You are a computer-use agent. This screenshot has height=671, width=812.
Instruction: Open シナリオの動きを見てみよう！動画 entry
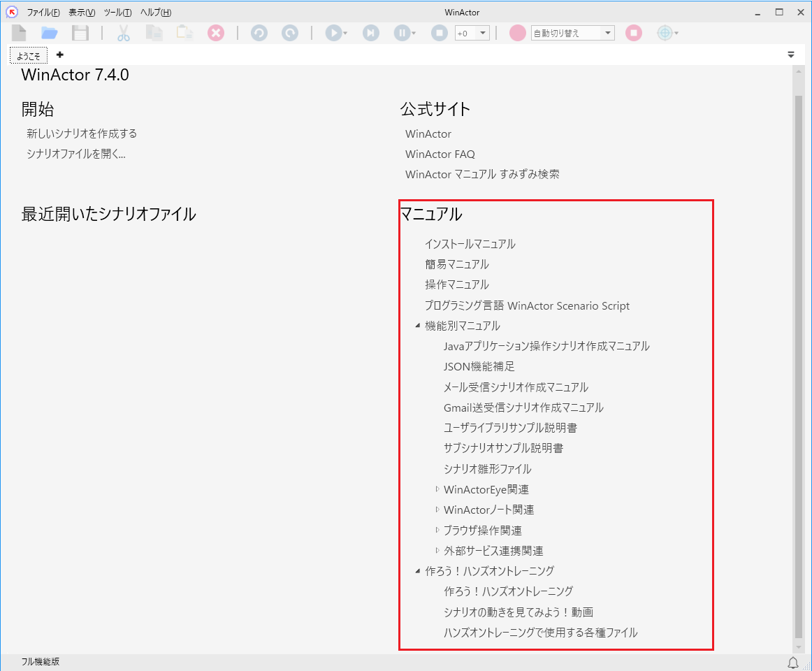pos(519,612)
